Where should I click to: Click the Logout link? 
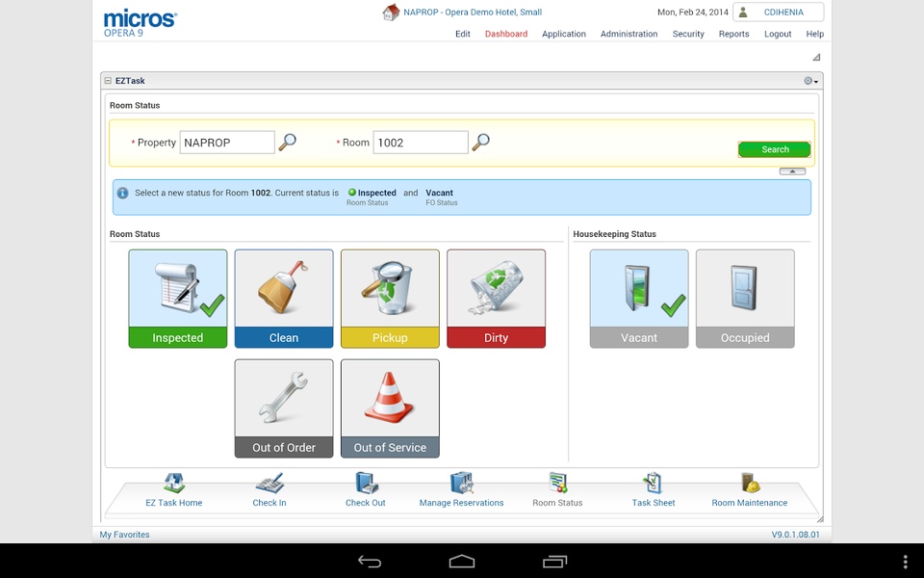click(x=778, y=34)
